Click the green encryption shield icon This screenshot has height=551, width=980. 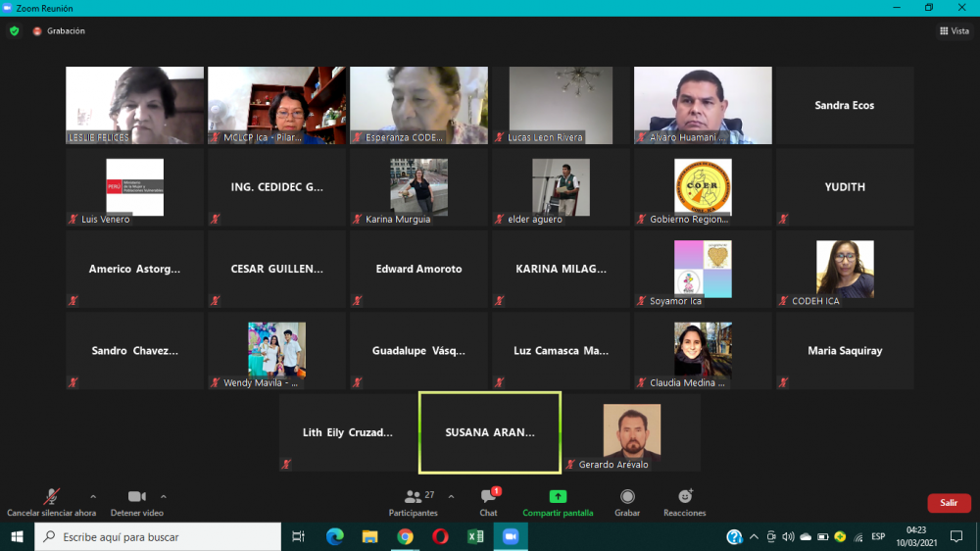(x=14, y=31)
